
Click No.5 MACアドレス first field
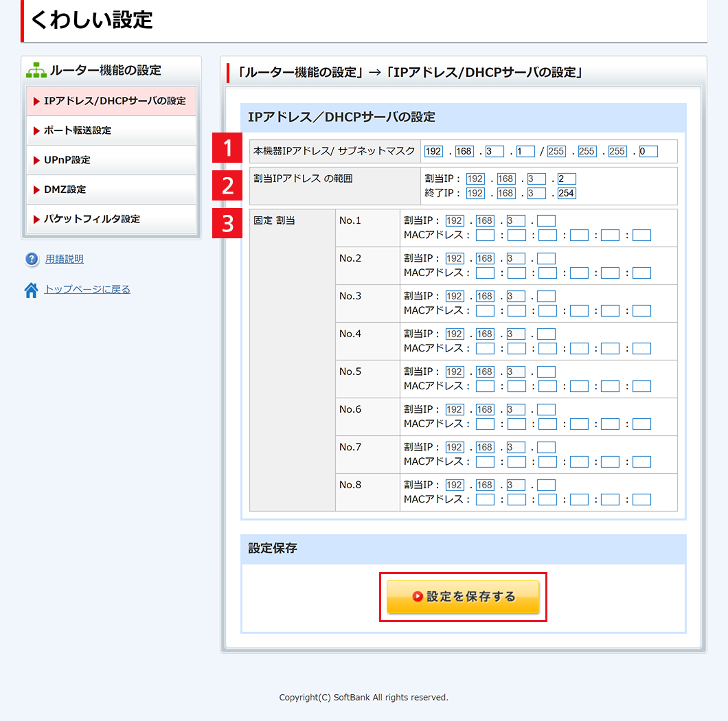pos(485,387)
